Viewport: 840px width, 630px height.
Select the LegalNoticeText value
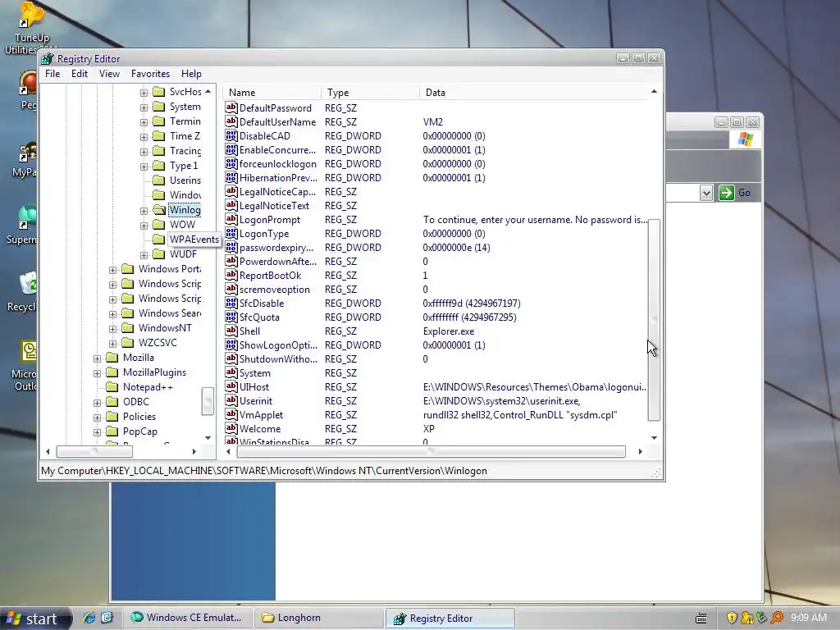tap(274, 205)
